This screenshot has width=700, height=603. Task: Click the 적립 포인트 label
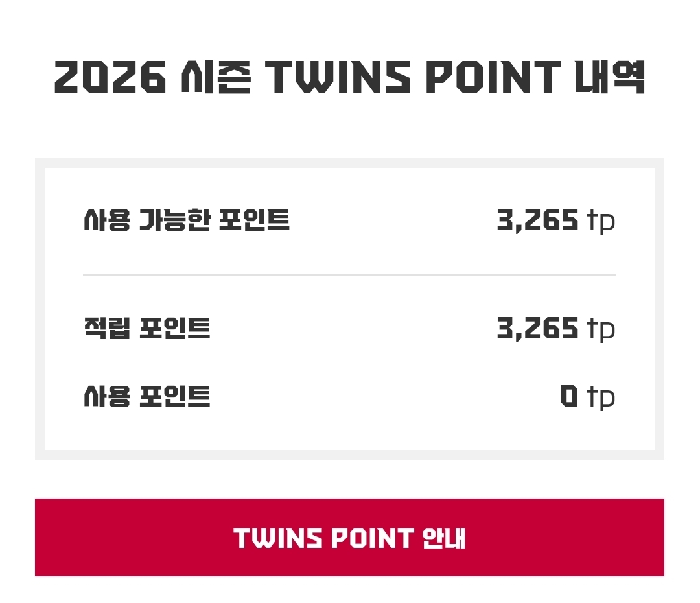146,329
